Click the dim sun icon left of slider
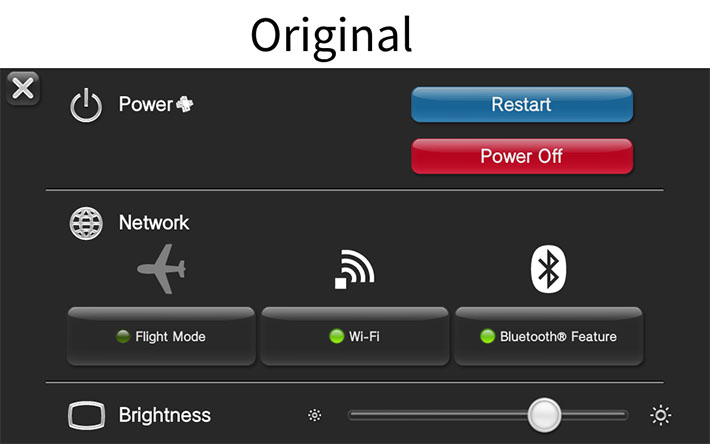 315,415
